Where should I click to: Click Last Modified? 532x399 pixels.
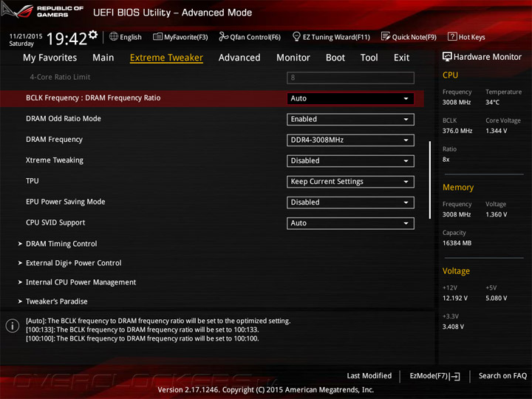[369, 375]
